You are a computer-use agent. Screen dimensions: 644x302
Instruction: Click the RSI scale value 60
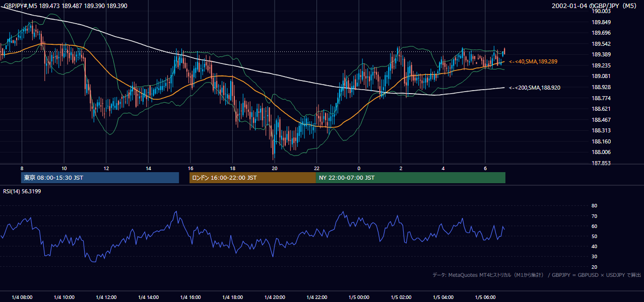[x=594, y=226]
